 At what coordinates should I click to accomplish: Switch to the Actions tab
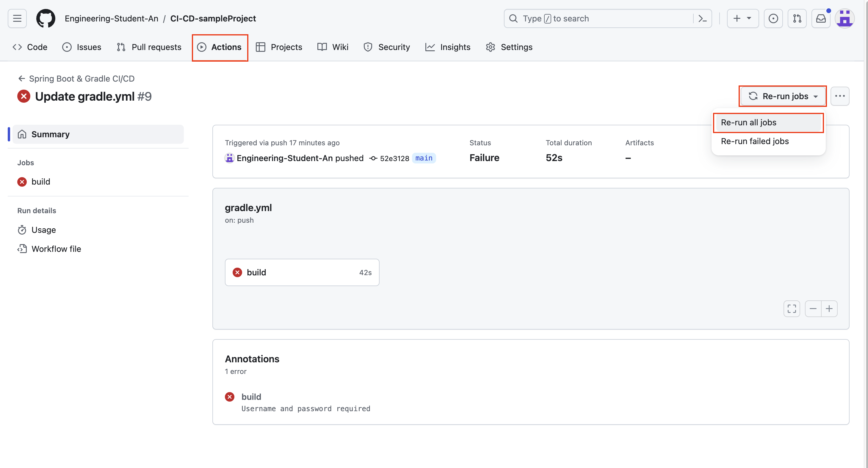pos(220,47)
